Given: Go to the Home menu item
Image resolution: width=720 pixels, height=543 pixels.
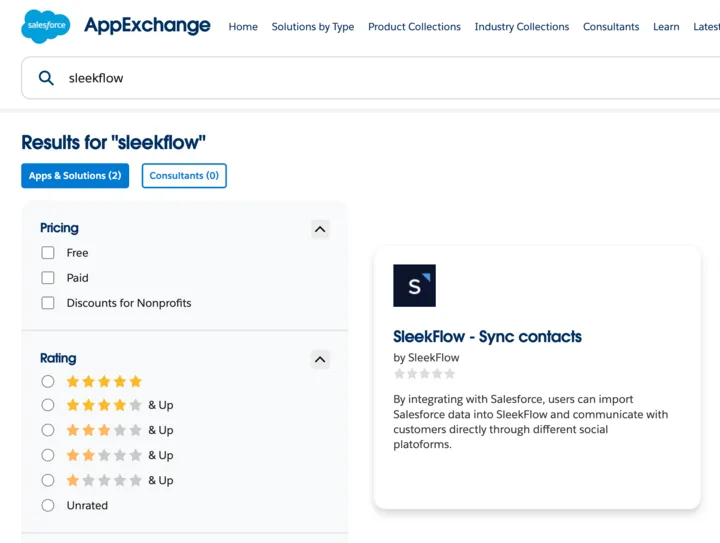Looking at the screenshot, I should 243,27.
